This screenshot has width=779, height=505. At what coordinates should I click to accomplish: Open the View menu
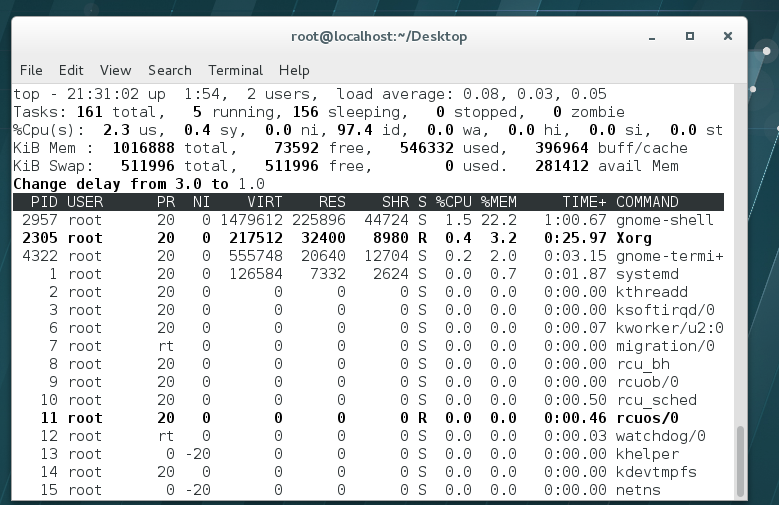coord(115,70)
